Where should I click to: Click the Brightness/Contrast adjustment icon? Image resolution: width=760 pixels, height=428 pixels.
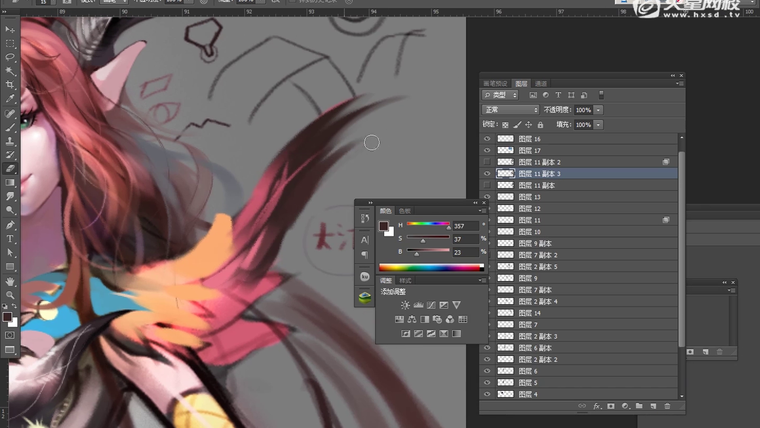(405, 305)
